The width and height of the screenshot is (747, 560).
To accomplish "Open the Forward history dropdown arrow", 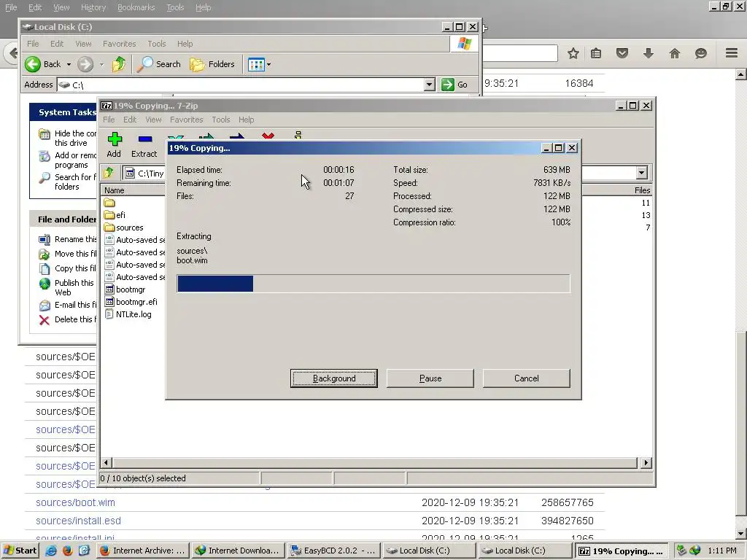I will point(101,64).
